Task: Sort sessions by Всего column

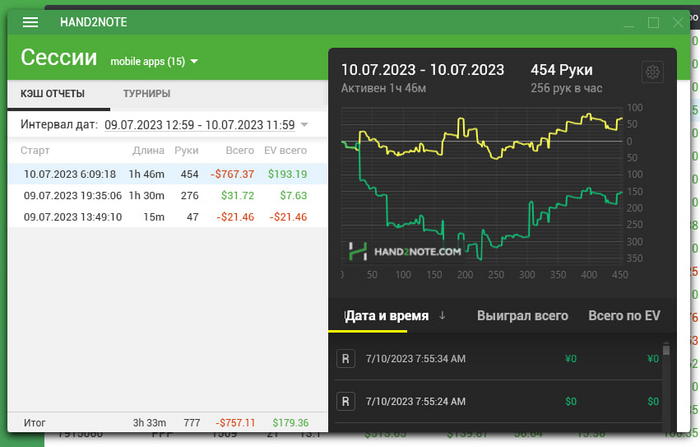Action: pyautogui.click(x=240, y=150)
